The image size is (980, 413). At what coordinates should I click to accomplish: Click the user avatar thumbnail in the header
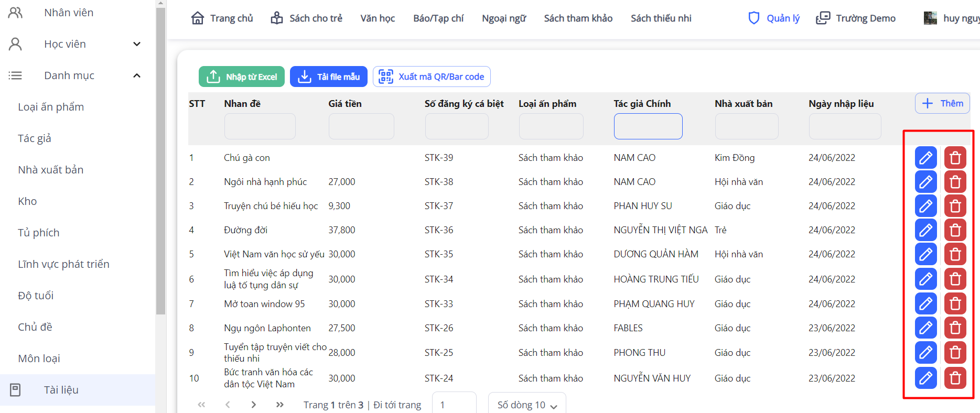click(x=930, y=18)
